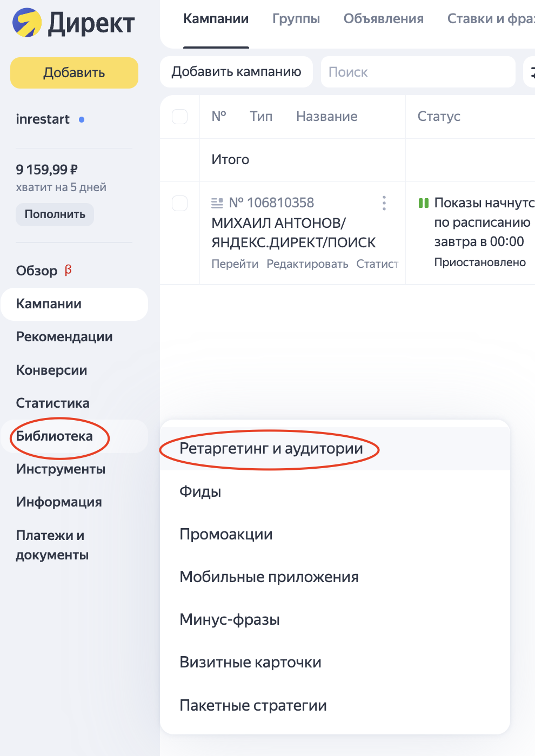This screenshot has height=756, width=535.
Task: Open Статистика in the sidebar
Action: [x=53, y=403]
